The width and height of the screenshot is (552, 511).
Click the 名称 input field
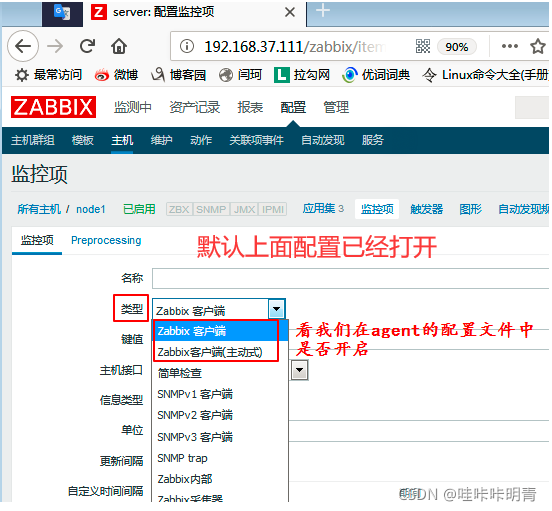tap(351, 278)
